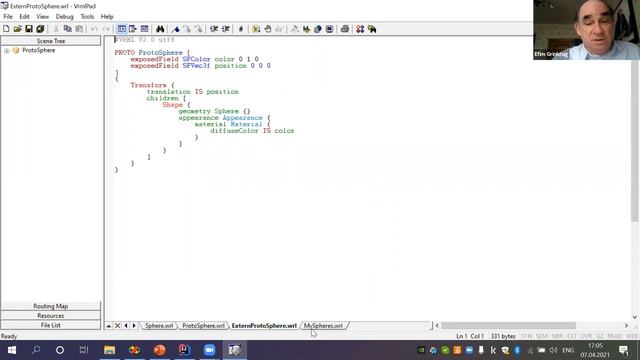Open the Routing Map panel

(x=51, y=306)
